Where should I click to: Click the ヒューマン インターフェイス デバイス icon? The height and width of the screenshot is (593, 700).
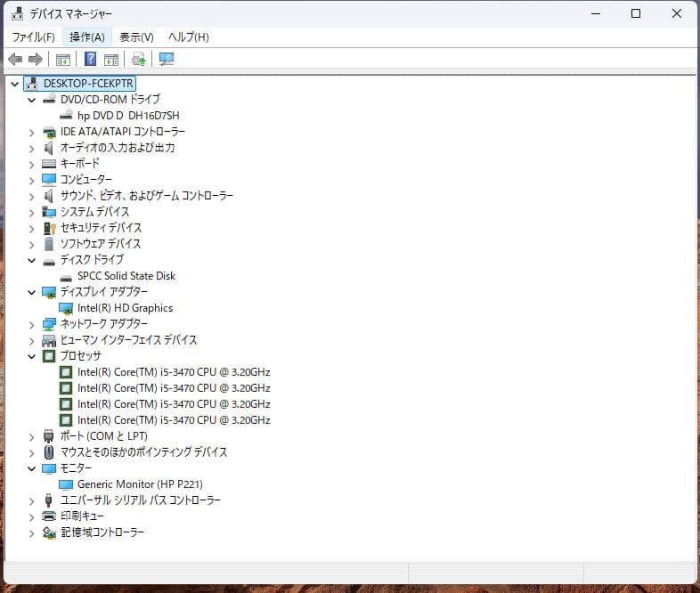(49, 340)
